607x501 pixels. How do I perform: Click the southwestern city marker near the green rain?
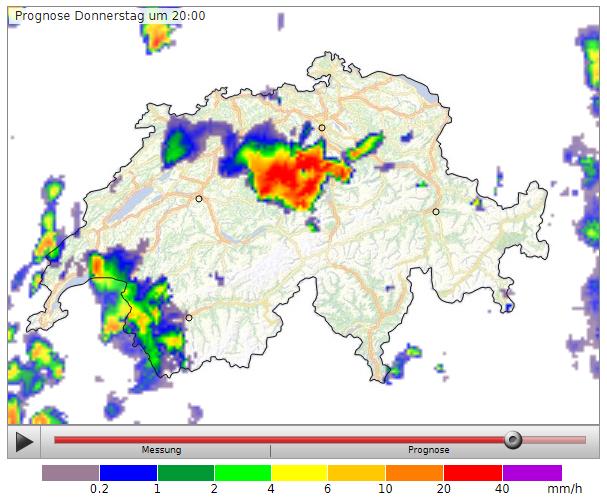[x=189, y=318]
